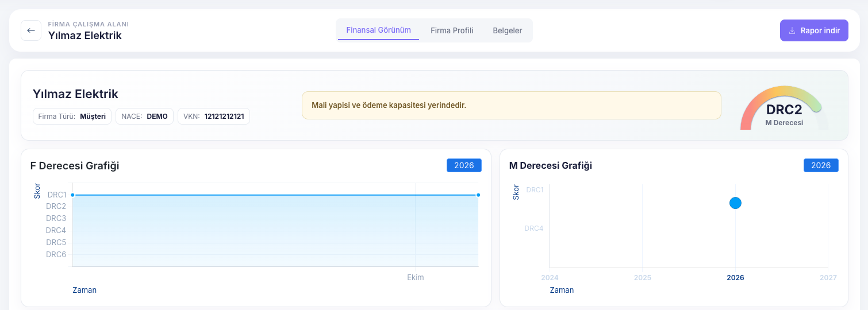868x310 pixels.
Task: Click the DRC2 M Derecesi gauge
Action: coord(784,108)
